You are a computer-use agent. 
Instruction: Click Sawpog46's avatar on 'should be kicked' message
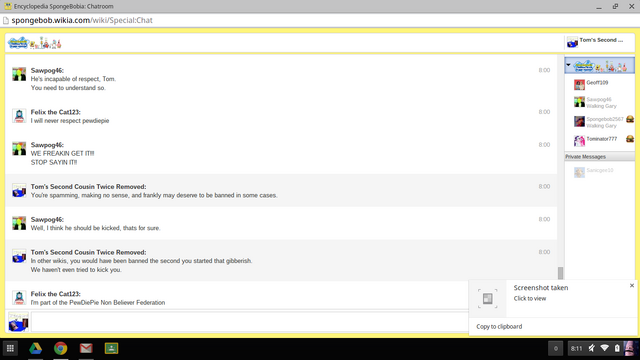[19, 223]
